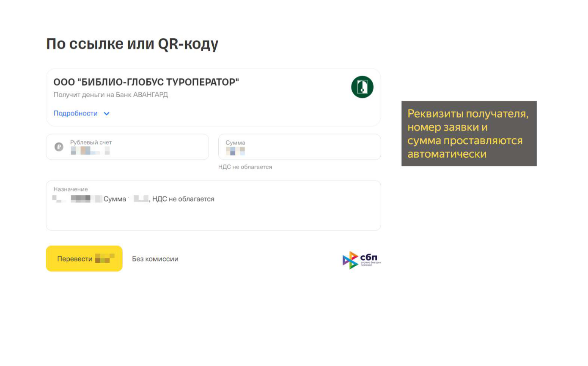Click the heading По ссылке или QR-коду
Screen dimensions: 588x366
click(132, 44)
